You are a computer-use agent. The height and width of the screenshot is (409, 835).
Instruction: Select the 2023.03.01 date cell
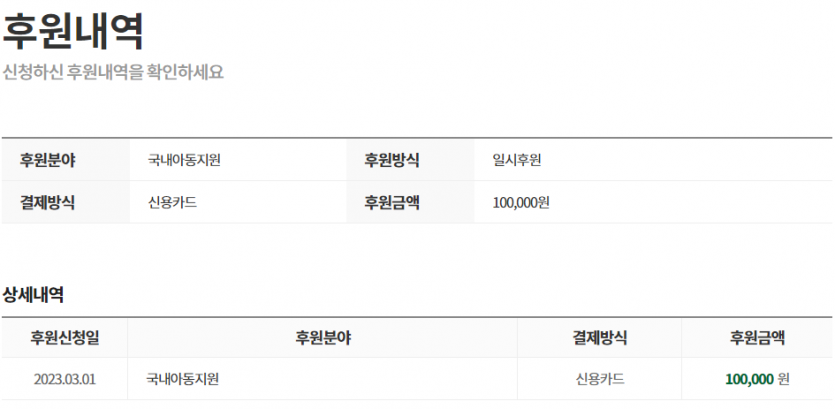[x=64, y=380]
